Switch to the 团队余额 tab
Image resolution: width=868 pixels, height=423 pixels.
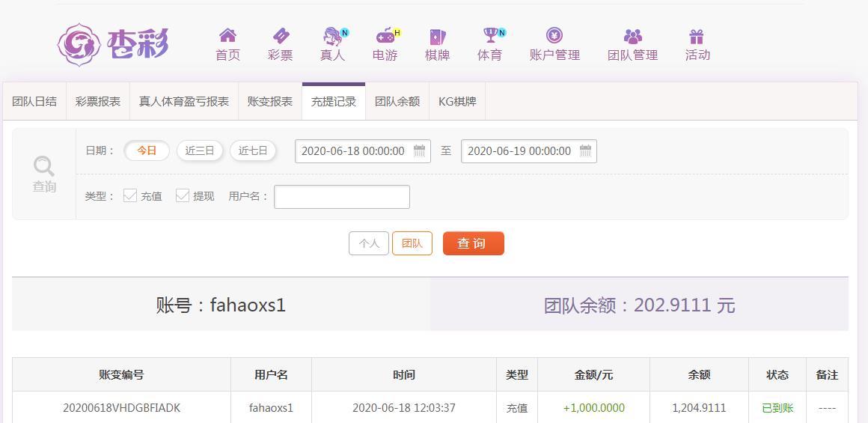[397, 102]
